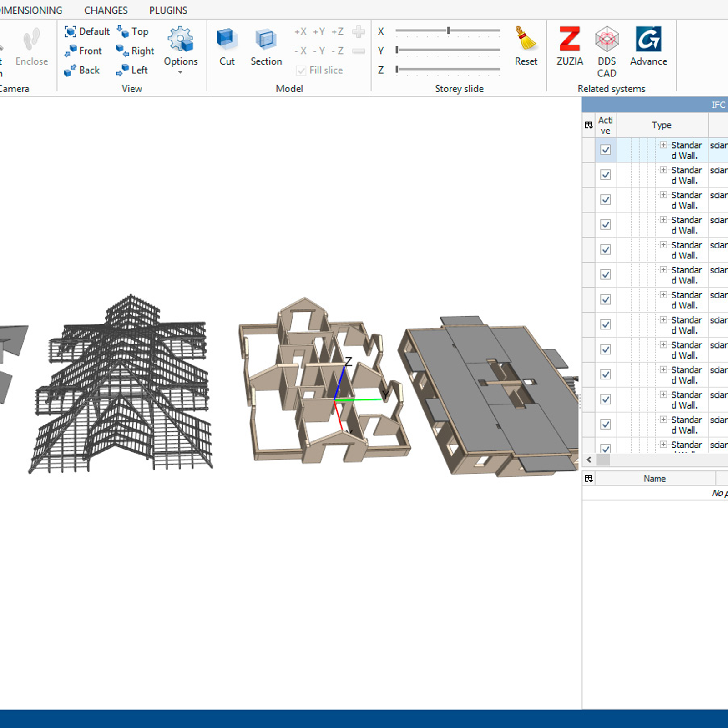Switch to Top view
This screenshot has width=728, height=728.
coord(133,31)
